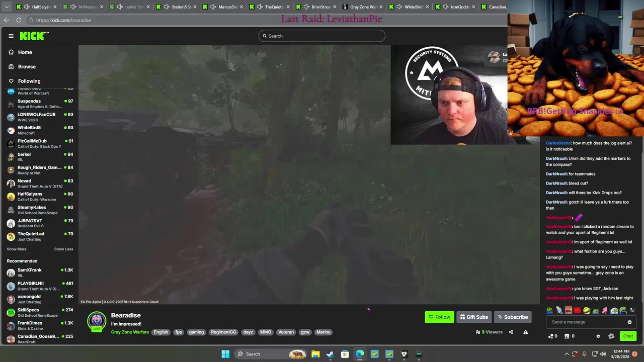Collapse following list with Show Less
This screenshot has height=362, width=644.
[x=63, y=249]
